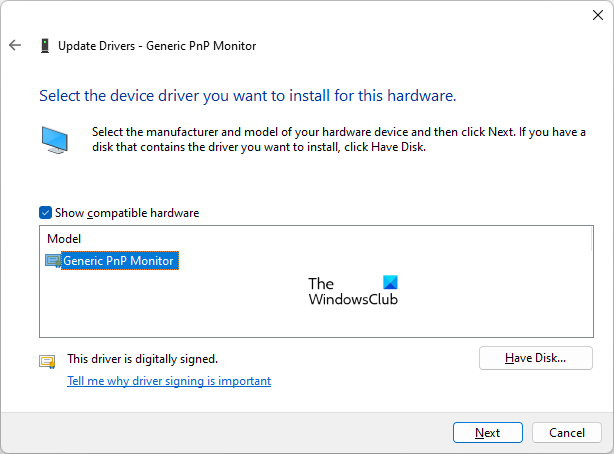
Task: Click the 'This driver is digitally signed' text
Action: (143, 359)
